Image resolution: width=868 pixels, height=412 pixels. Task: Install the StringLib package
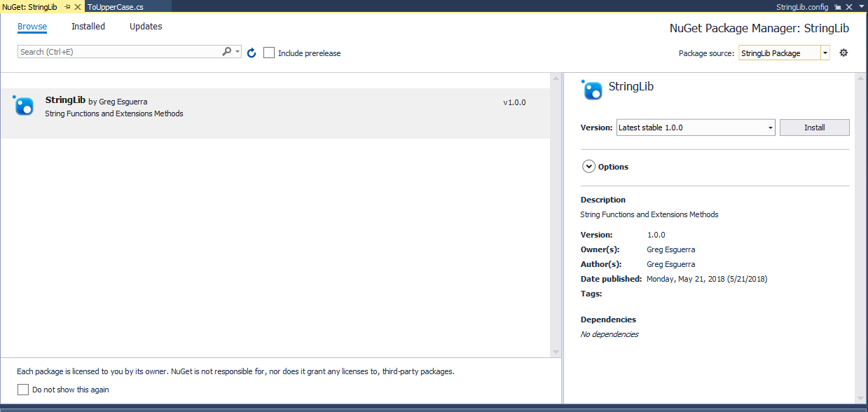point(814,128)
